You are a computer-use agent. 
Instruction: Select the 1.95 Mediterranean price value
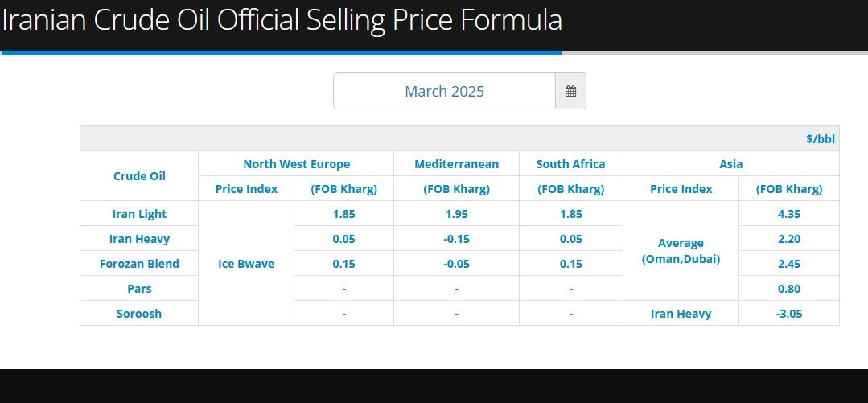tap(456, 214)
